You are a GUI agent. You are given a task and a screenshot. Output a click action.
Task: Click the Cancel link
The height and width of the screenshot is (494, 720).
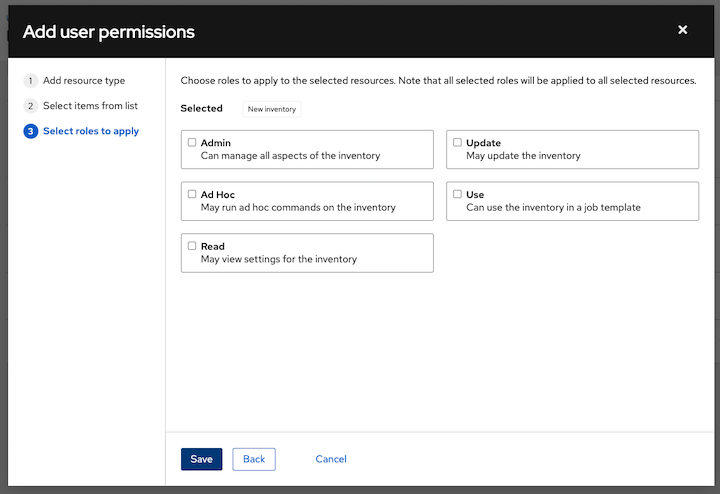pyautogui.click(x=331, y=459)
